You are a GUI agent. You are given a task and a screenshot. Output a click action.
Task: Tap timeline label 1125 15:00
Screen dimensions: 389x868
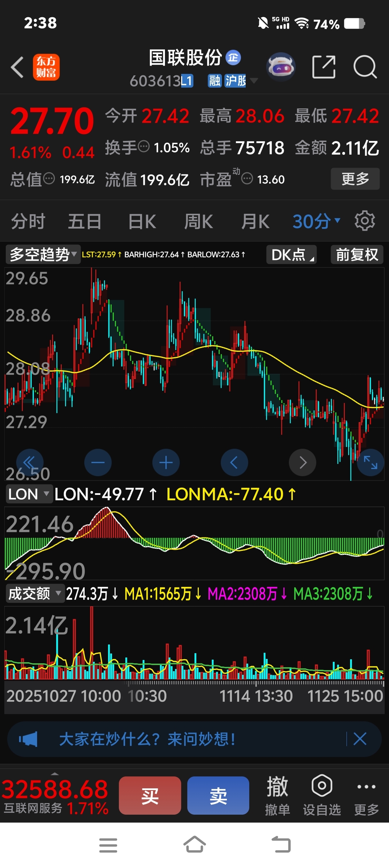pyautogui.click(x=345, y=696)
